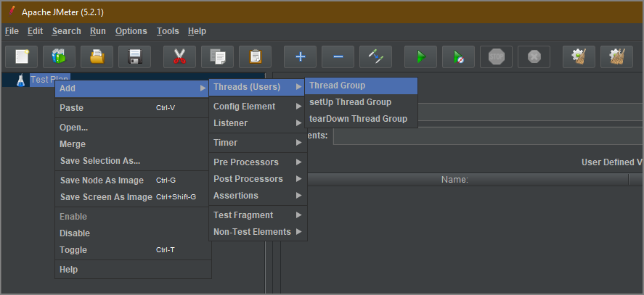Select Merge in the context menu

click(x=133, y=144)
